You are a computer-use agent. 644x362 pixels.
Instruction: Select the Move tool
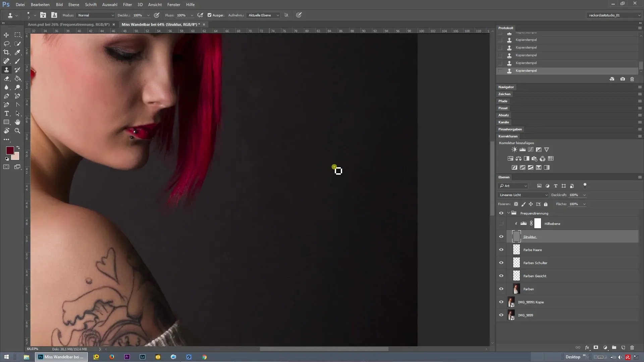[6, 35]
